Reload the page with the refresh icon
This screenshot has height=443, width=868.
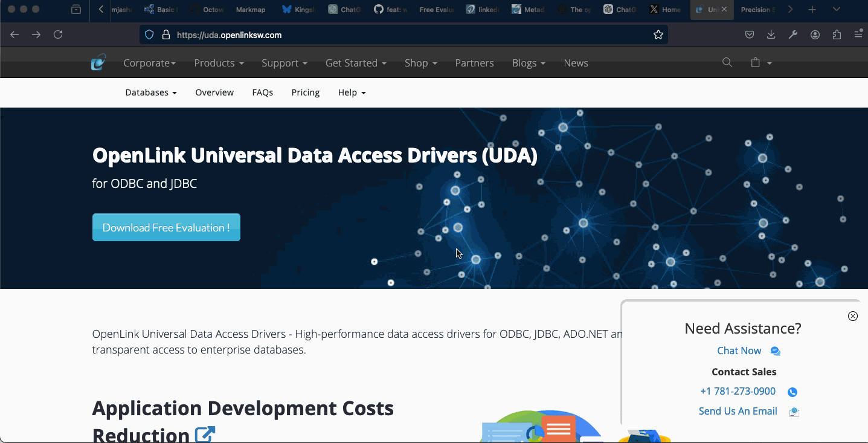[58, 34]
